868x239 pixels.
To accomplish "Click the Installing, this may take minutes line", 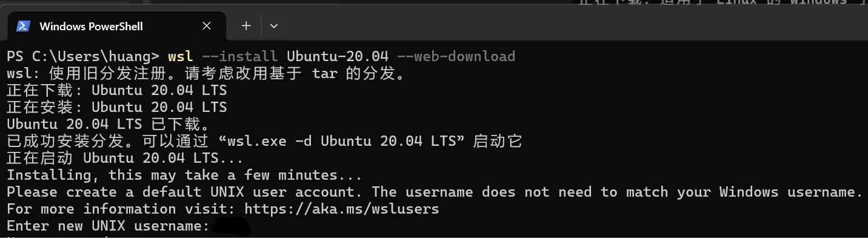I will point(184,175).
